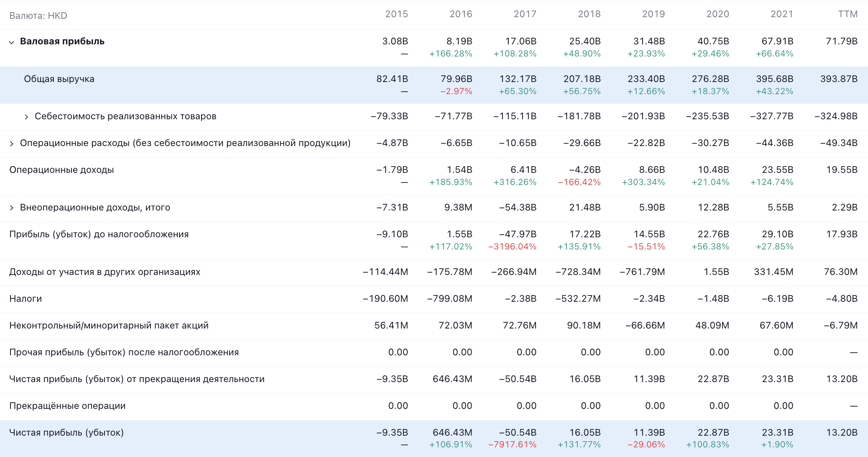Expand the Внеоперационные доходы, итого row chevron

pos(12,208)
